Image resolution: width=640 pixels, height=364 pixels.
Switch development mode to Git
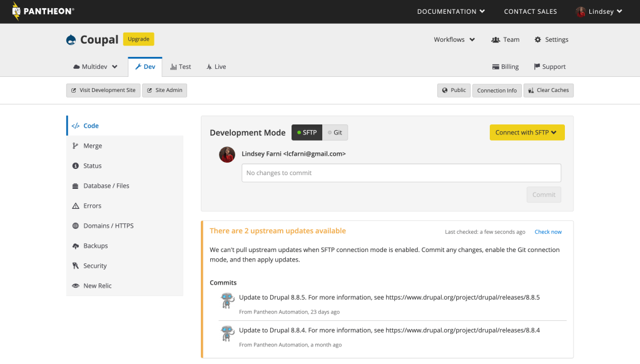tap(335, 133)
